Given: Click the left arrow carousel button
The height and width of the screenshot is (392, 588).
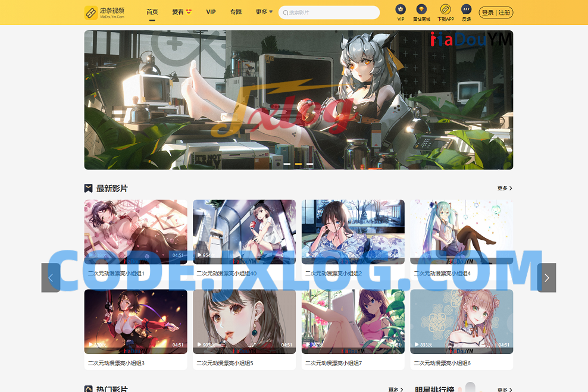Looking at the screenshot, I should [51, 278].
